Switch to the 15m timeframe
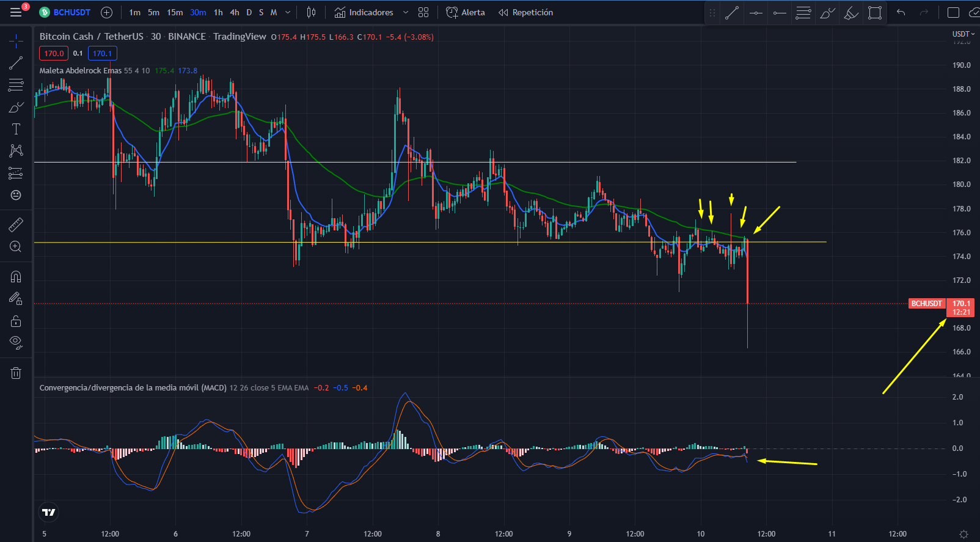The height and width of the screenshot is (542, 980). point(175,12)
